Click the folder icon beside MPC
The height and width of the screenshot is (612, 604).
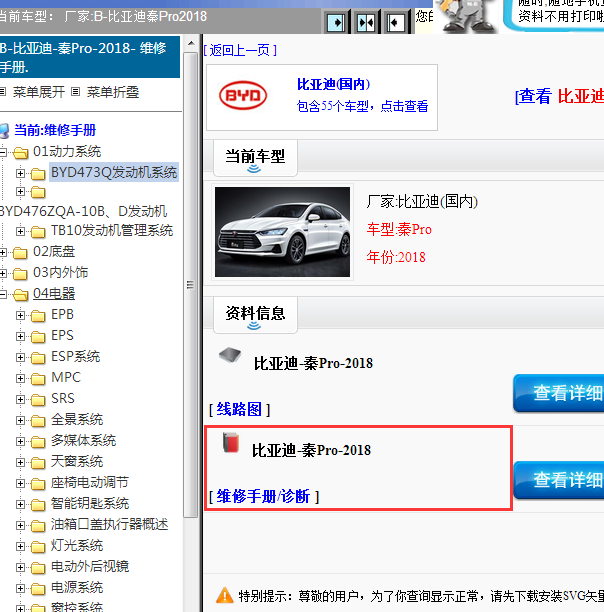coord(38,379)
